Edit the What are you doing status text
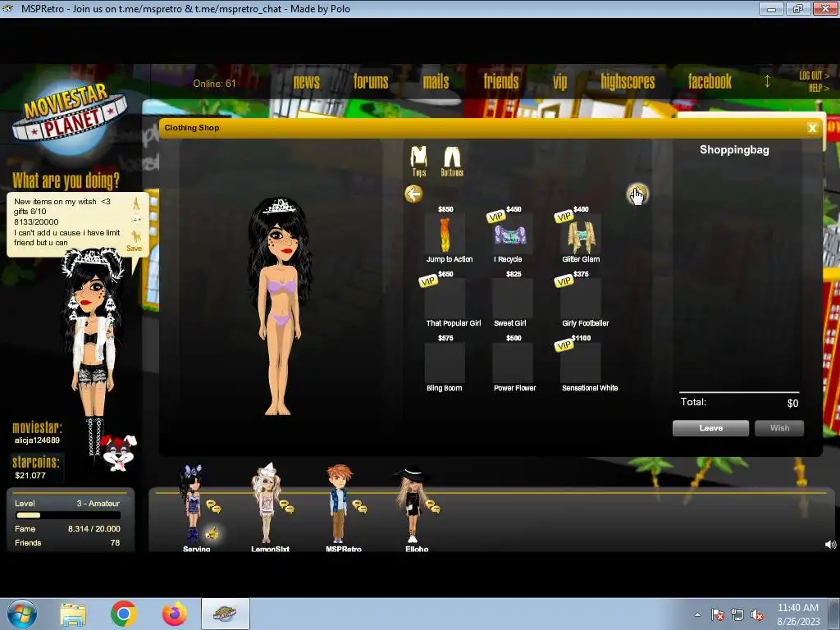 tap(67, 224)
